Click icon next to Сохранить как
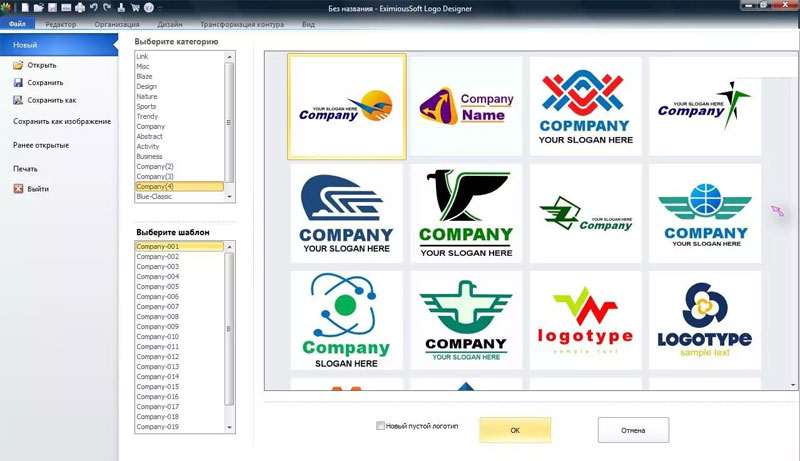The width and height of the screenshot is (800, 461). (x=18, y=100)
